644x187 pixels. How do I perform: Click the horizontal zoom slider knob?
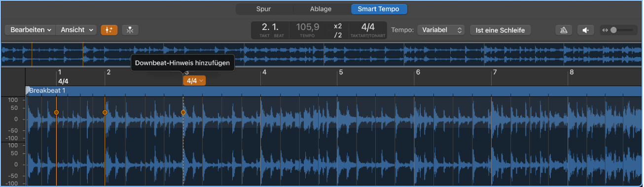613,30
